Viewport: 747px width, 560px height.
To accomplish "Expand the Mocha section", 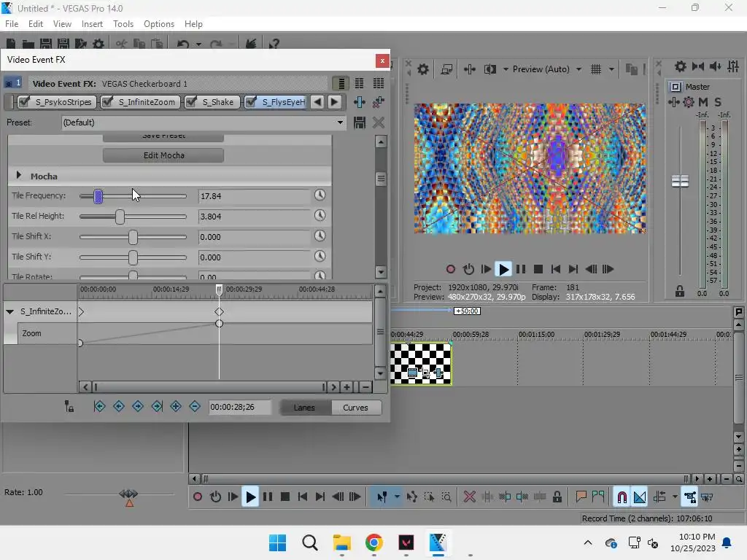I will 18,175.
